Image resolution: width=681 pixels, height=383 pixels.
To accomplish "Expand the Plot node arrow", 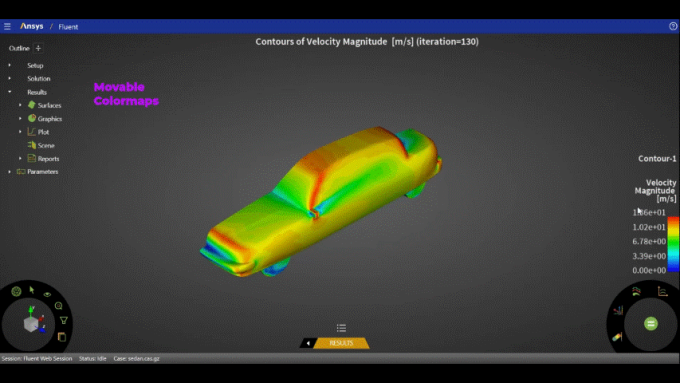I will coord(20,132).
